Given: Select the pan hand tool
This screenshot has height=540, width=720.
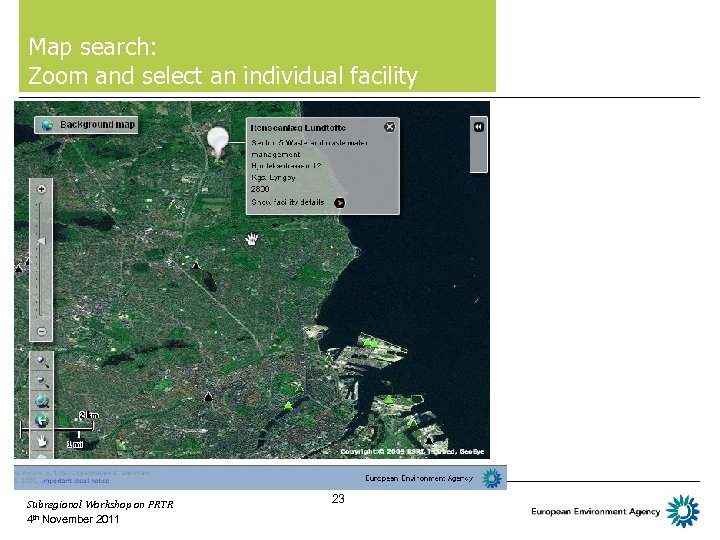Looking at the screenshot, I should pos(42,440).
